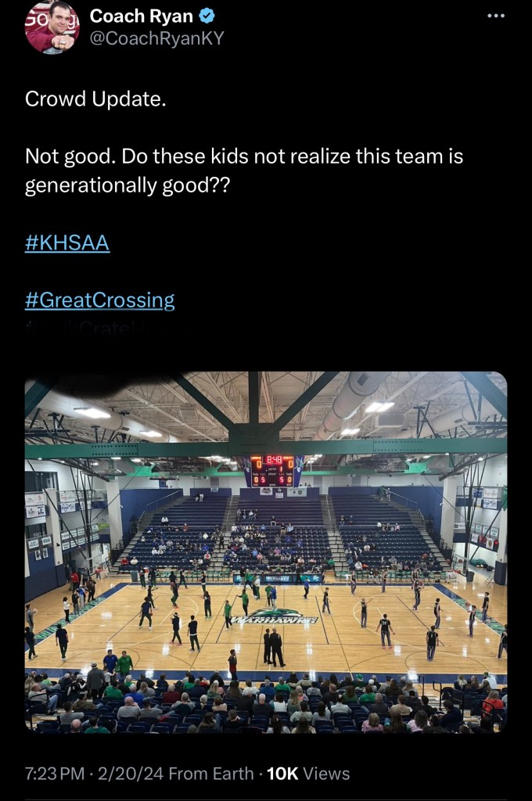This screenshot has height=801, width=532.
Task: Open the @CoachRyanKY handle link
Action: 156,38
